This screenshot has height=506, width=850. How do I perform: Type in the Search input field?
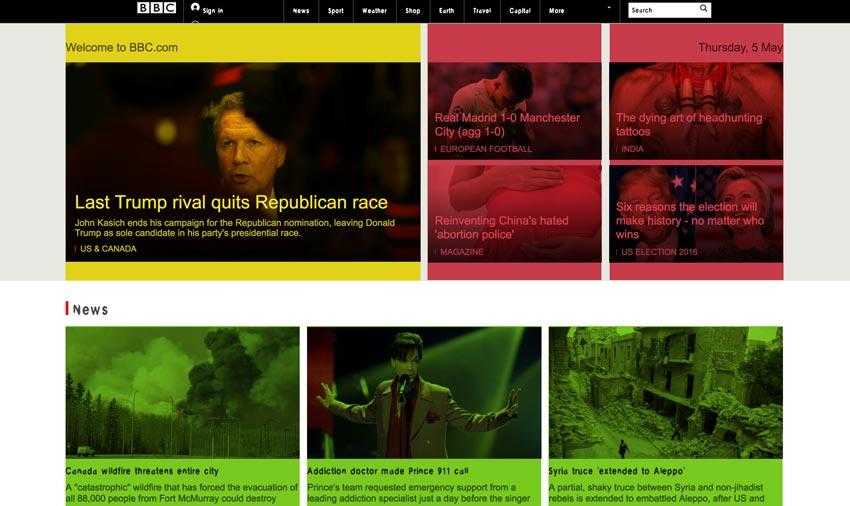click(x=662, y=10)
